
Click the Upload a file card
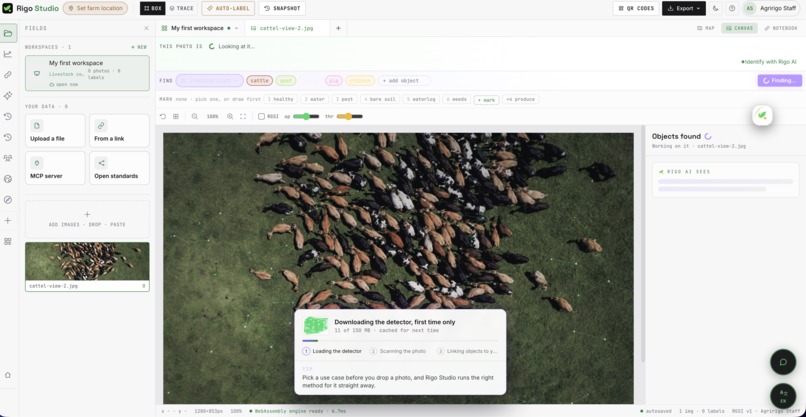pos(55,131)
